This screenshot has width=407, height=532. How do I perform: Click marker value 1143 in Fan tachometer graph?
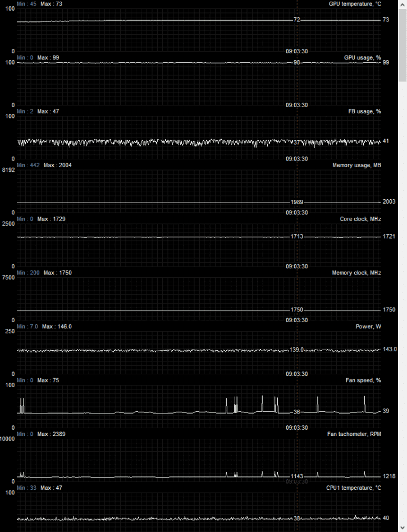(296, 476)
